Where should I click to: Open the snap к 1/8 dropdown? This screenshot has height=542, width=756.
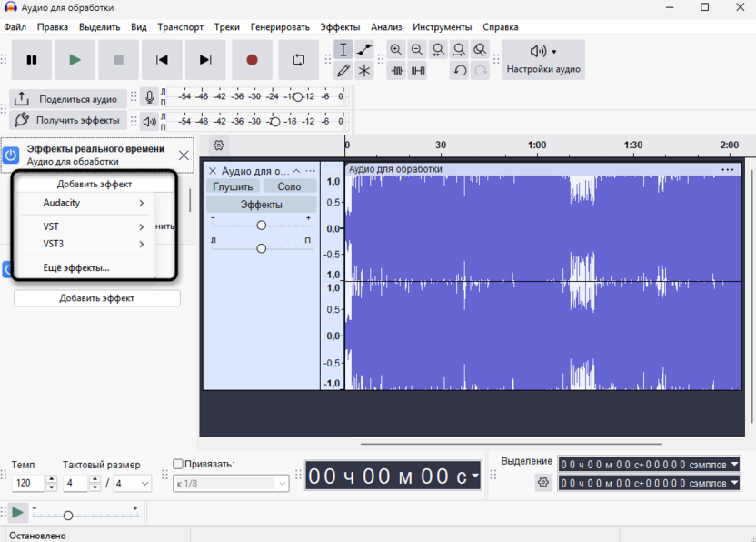[x=231, y=484]
